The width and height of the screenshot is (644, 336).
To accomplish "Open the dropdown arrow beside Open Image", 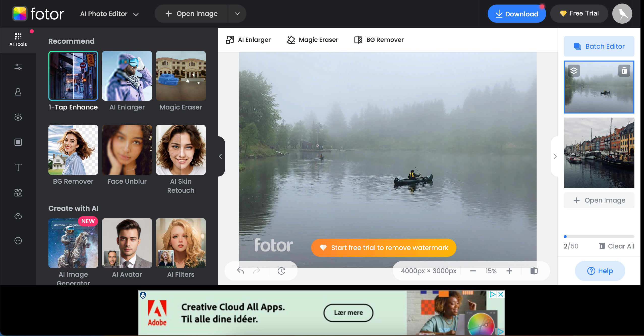I will 237,14.
